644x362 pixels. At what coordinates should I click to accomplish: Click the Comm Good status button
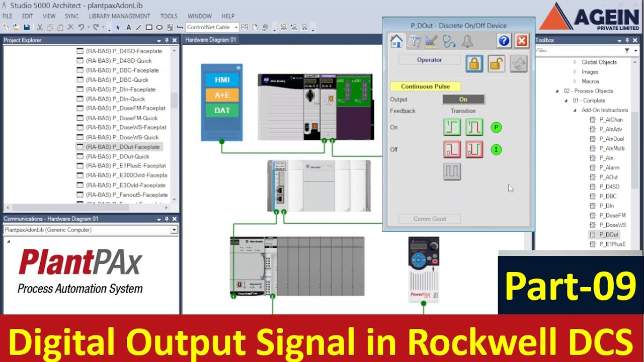(x=430, y=219)
